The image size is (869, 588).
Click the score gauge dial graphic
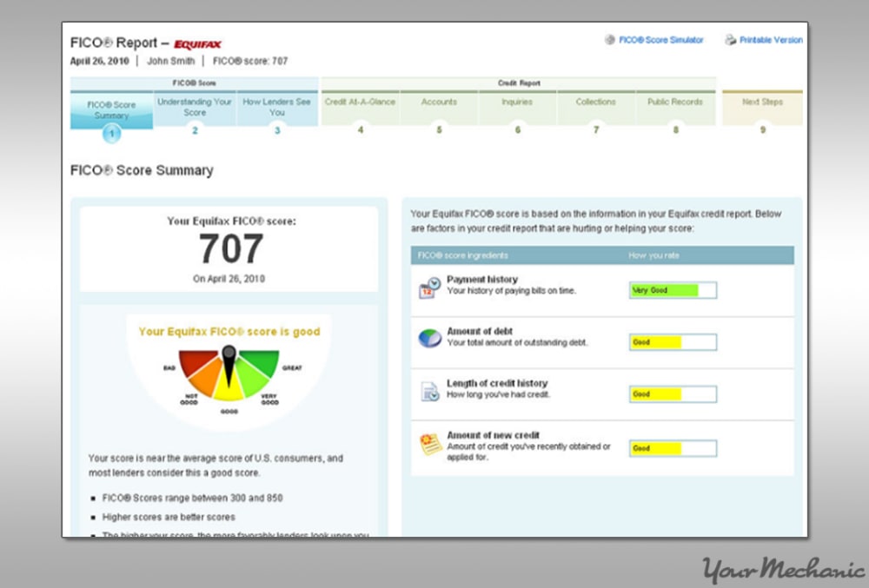click(x=229, y=375)
